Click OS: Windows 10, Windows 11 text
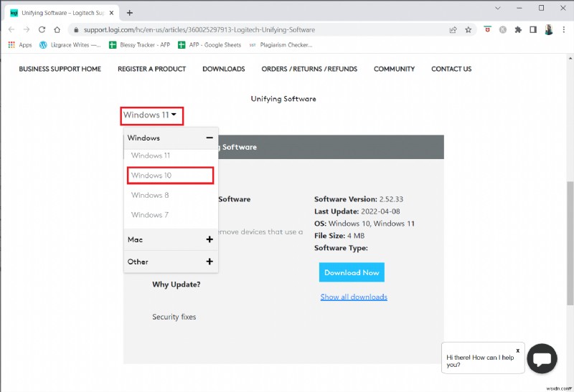The image size is (574, 392). (x=364, y=224)
